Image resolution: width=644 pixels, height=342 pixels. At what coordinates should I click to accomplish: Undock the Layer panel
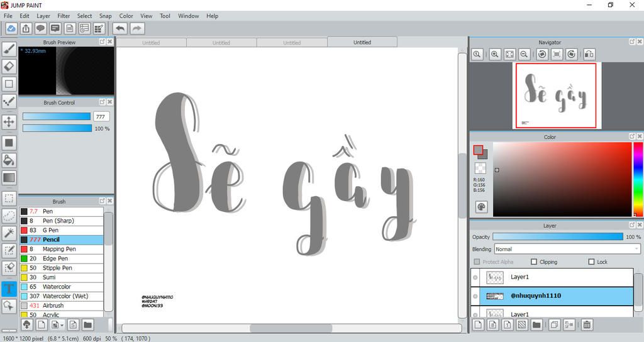[x=632, y=224]
